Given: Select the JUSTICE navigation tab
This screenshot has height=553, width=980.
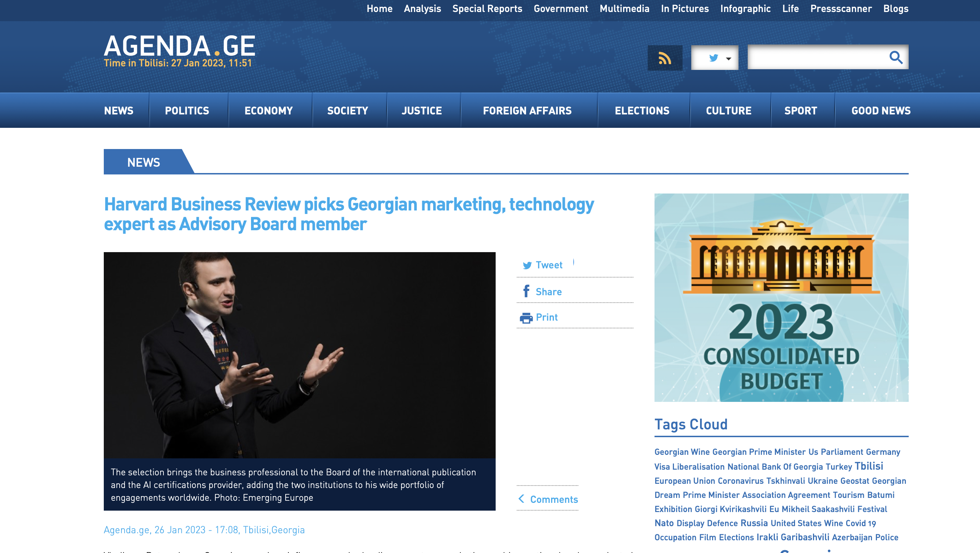Looking at the screenshot, I should click(422, 111).
